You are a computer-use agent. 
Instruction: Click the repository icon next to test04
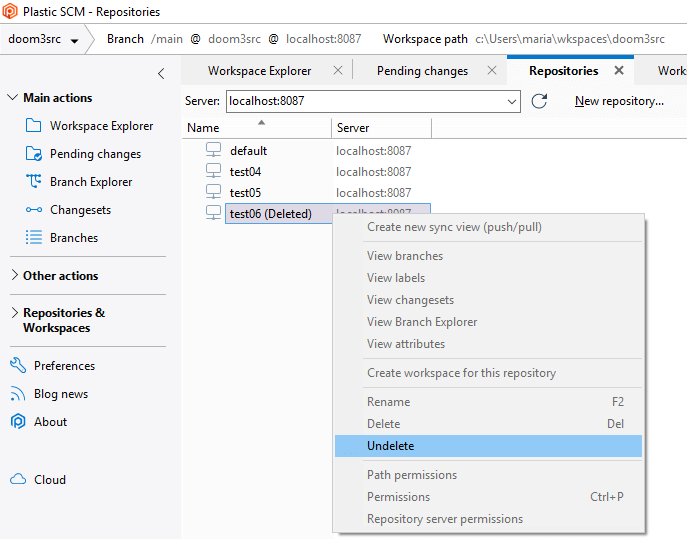click(213, 171)
